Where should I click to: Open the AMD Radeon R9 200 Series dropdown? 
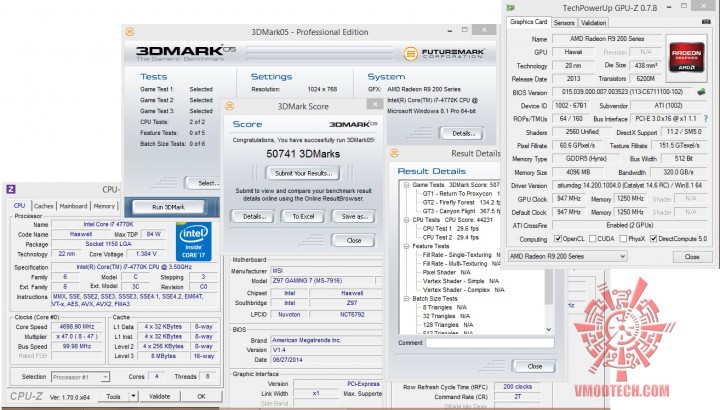point(568,256)
